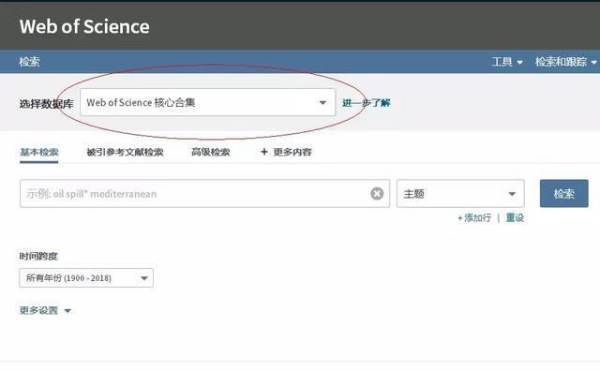600x371 pixels.
Task: Click the 进一步了解 link
Action: coord(366,103)
